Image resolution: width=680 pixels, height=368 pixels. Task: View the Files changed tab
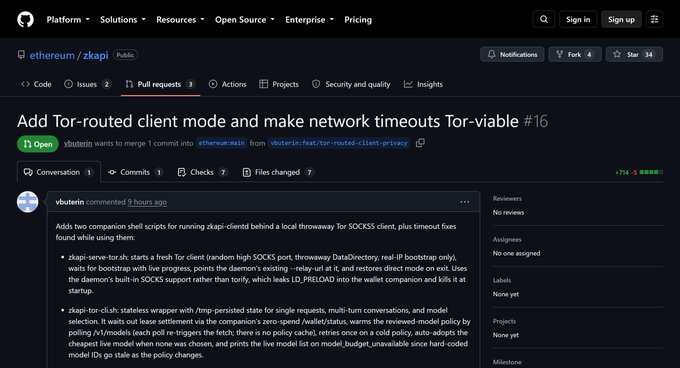tap(278, 172)
